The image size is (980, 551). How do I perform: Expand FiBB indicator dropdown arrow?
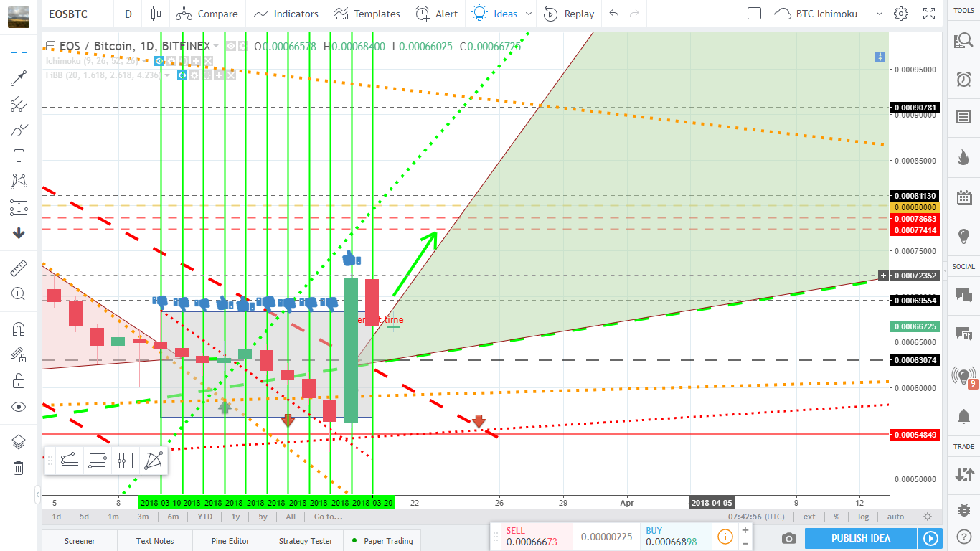coord(167,75)
